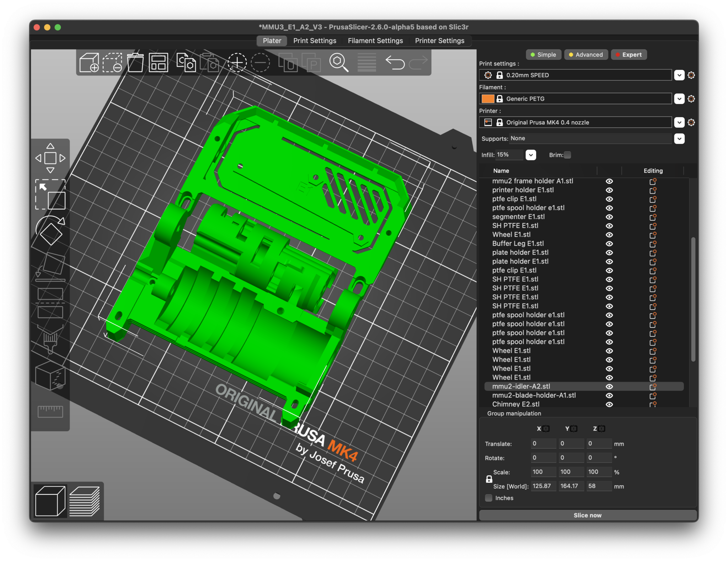Click the Arrange icon in the top toolbar
This screenshot has height=561, width=728.
pos(158,63)
